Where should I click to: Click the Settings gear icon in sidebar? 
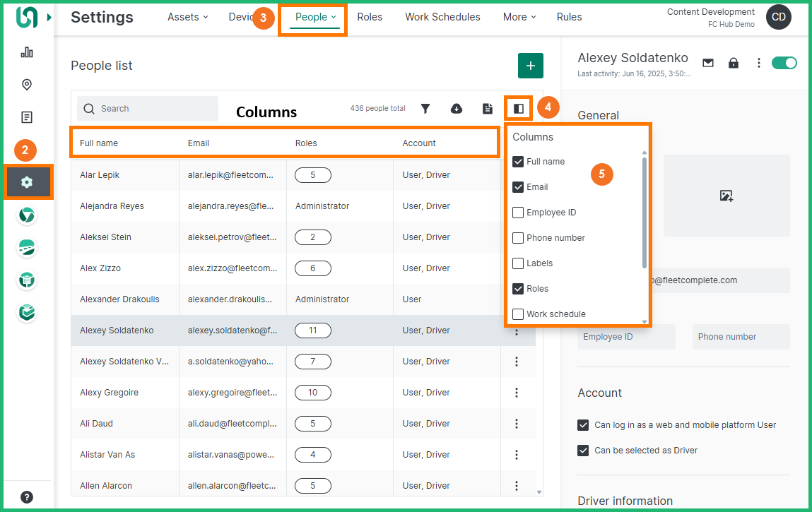[x=27, y=182]
